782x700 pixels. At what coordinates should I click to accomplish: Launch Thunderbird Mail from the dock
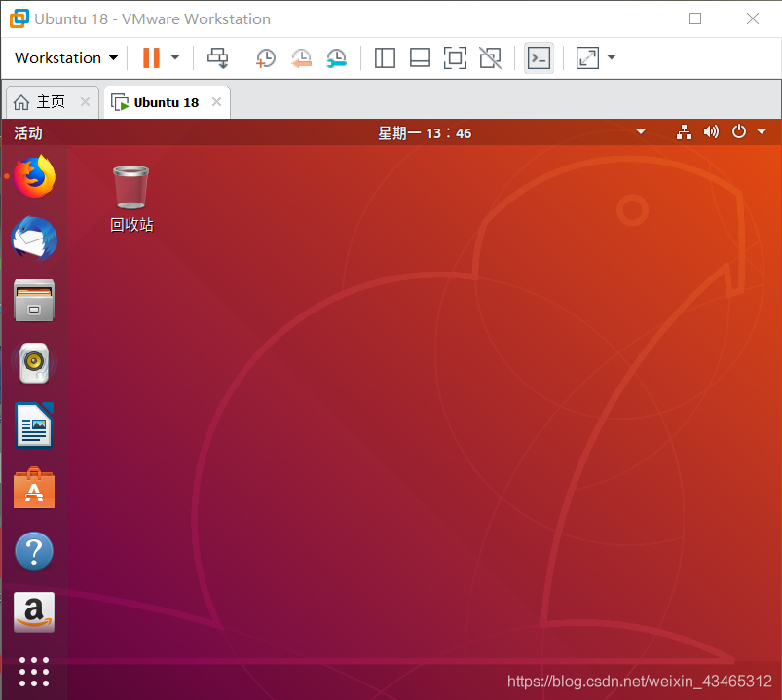[34, 239]
